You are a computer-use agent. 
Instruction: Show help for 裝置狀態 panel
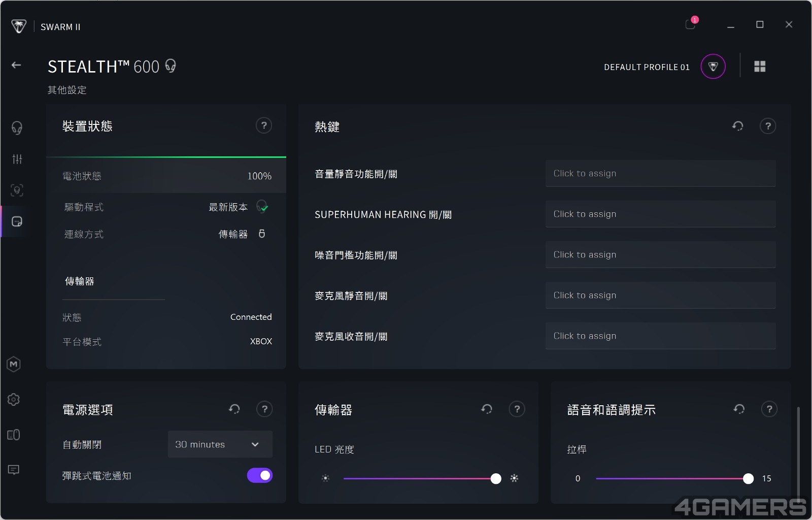pos(264,125)
